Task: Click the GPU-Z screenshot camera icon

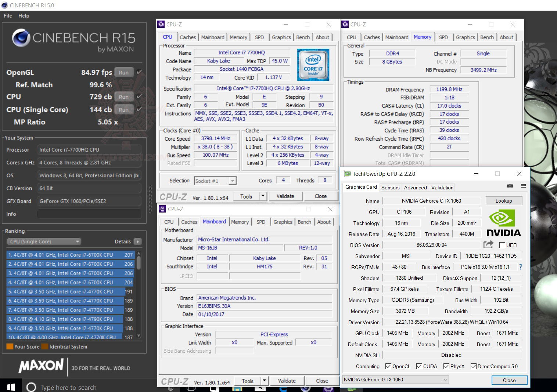Action: coord(510,186)
